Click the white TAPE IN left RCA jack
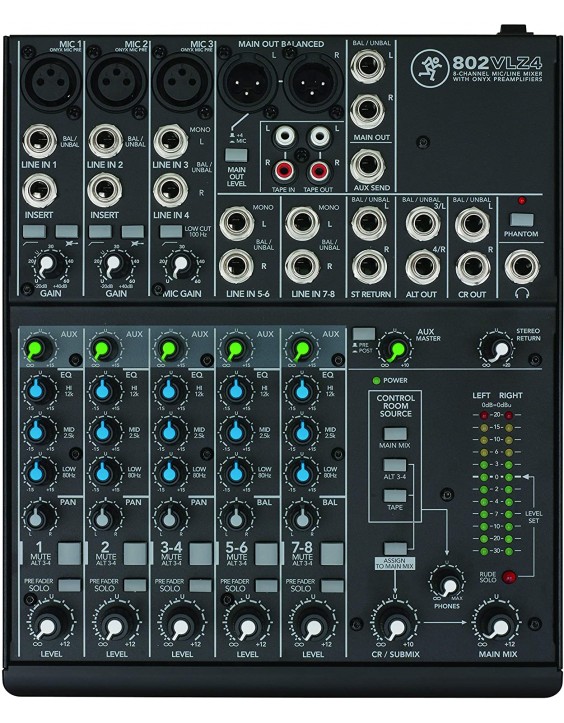 coord(285,136)
